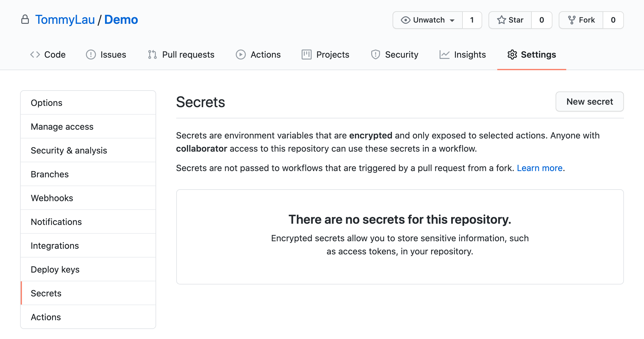Viewport: 644px width, 339px height.
Task: Open the Unwatch dropdown menu
Action: [x=428, y=20]
